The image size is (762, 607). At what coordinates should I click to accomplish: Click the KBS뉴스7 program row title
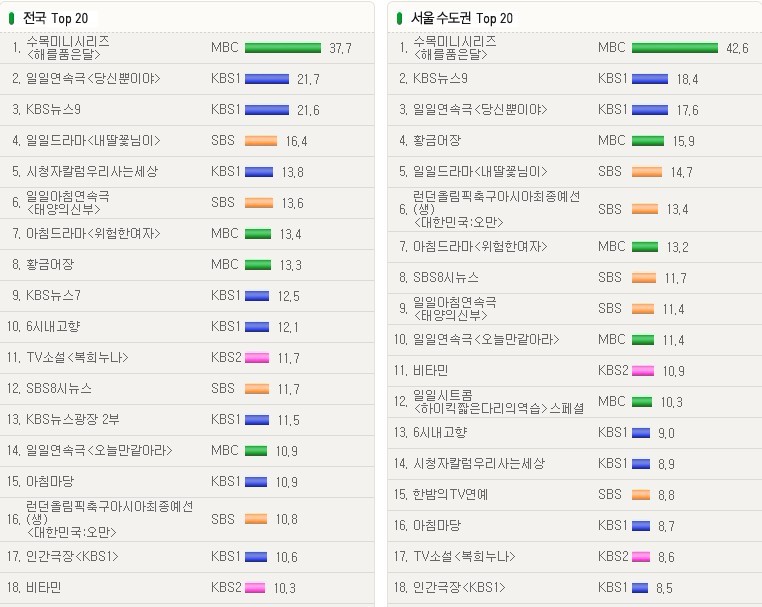[53, 295]
